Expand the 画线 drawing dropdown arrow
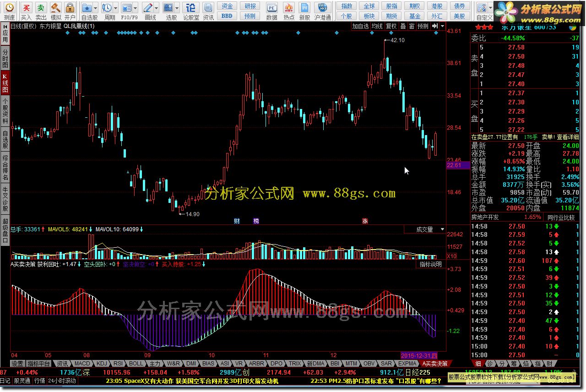 157,8
